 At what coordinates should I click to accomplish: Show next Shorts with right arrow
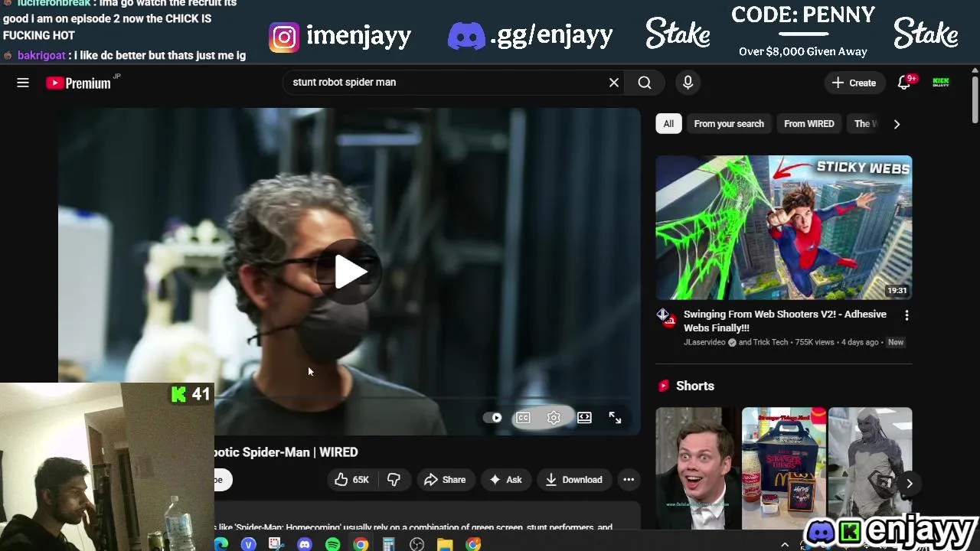tap(909, 484)
